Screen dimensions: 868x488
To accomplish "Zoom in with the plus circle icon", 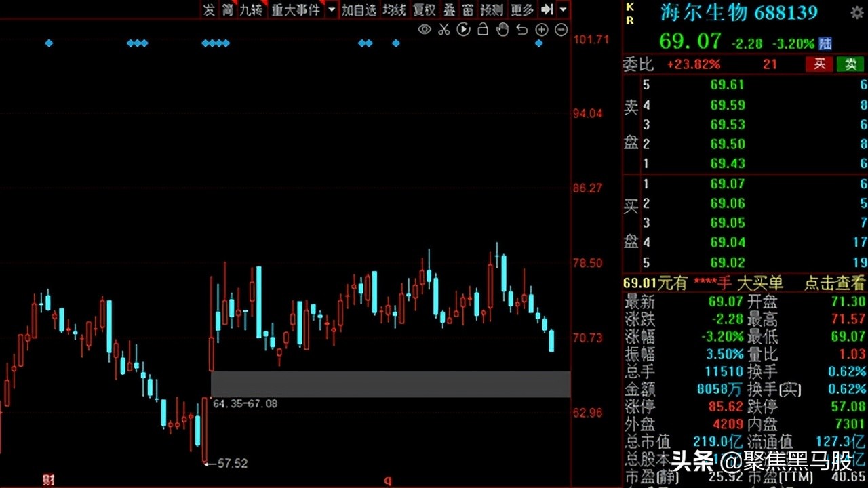I will 541,29.
